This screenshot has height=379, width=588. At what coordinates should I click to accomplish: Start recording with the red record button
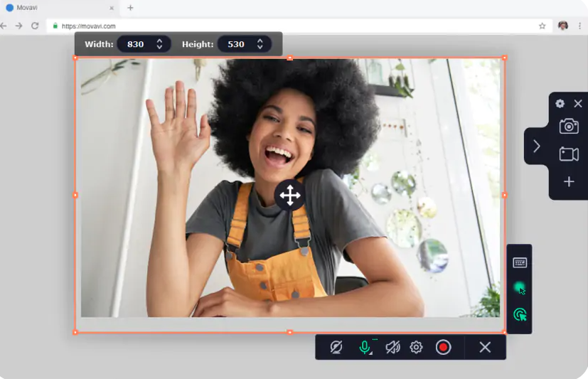coord(443,347)
